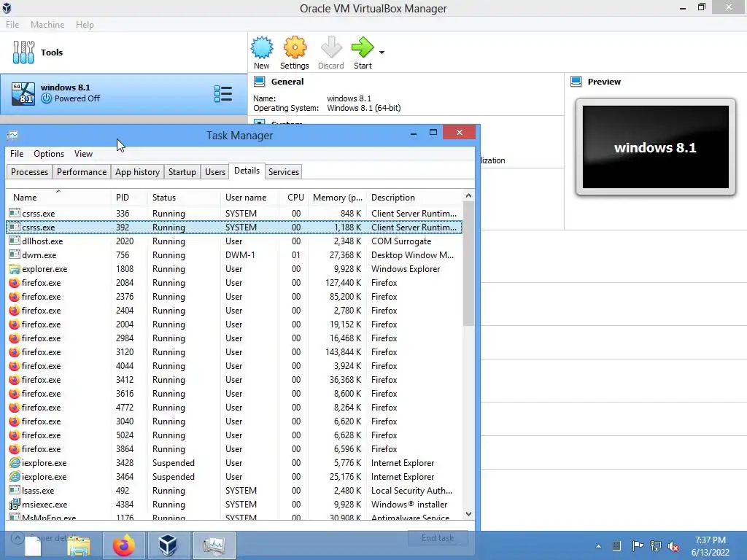Click Firefox icon for PID 3120

point(15,352)
